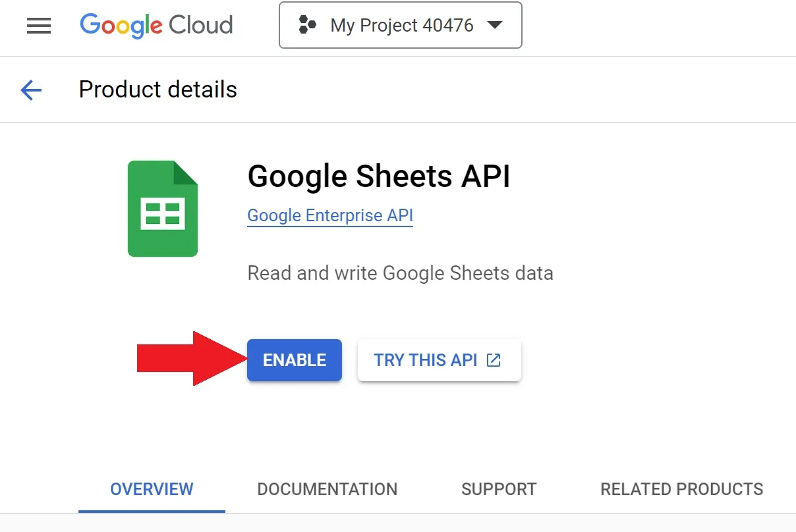Screen dimensions: 796x532
Task: Click the word Cloud in the logo
Action: pyautogui.click(x=201, y=26)
